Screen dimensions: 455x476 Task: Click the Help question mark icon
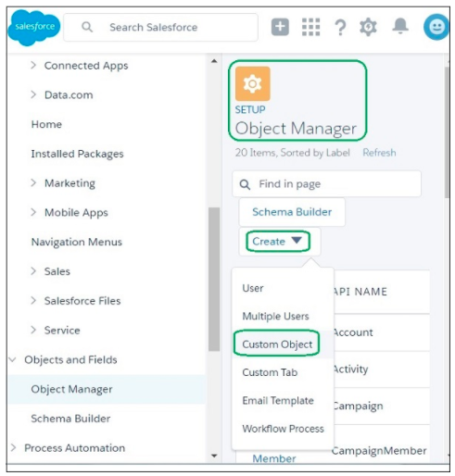click(340, 28)
